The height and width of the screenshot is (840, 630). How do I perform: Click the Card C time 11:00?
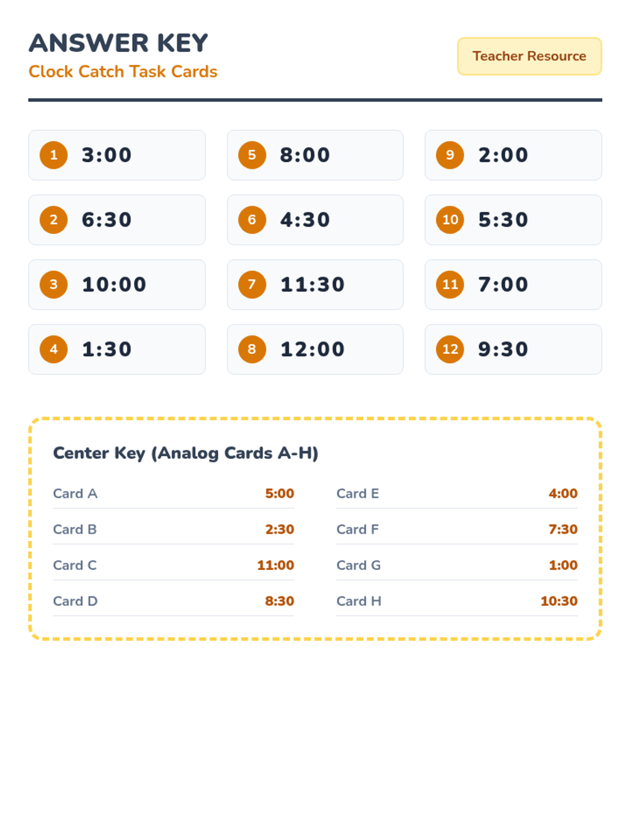pyautogui.click(x=275, y=565)
